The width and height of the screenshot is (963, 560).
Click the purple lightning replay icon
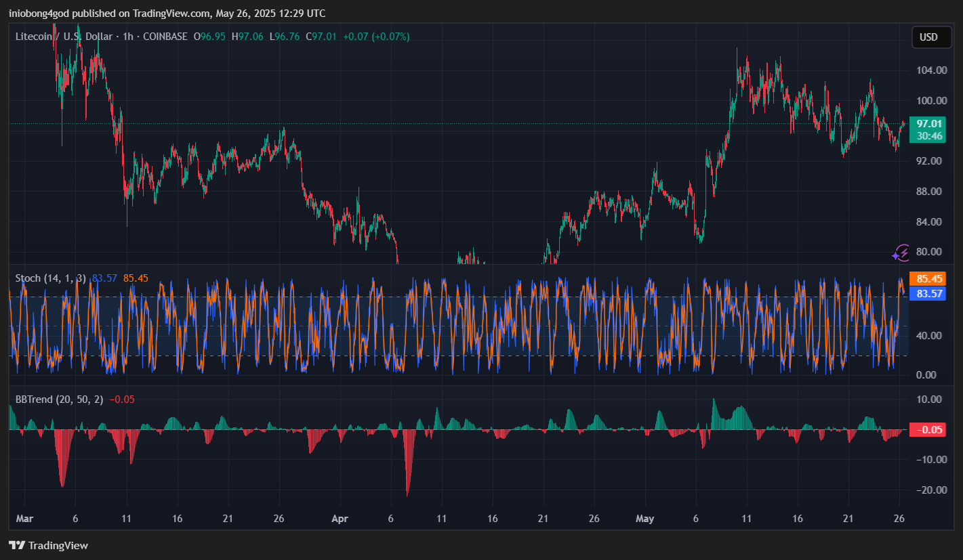click(901, 253)
